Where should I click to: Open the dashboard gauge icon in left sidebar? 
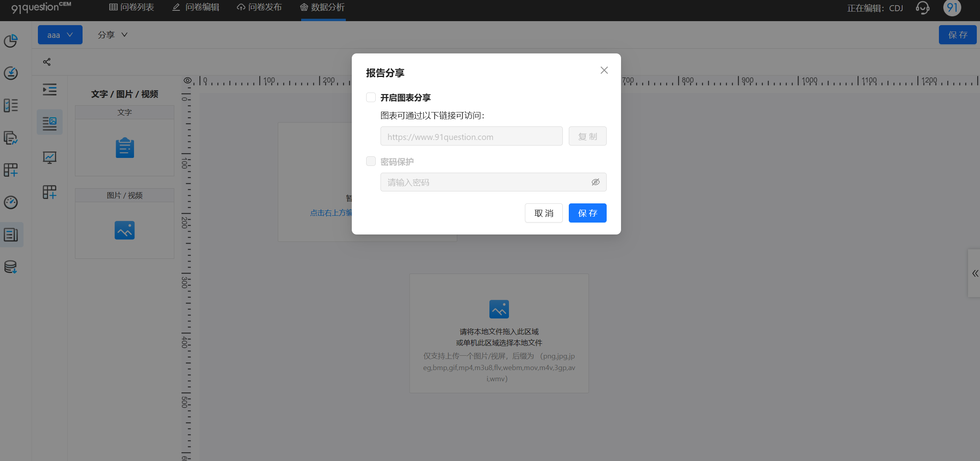[x=11, y=202]
